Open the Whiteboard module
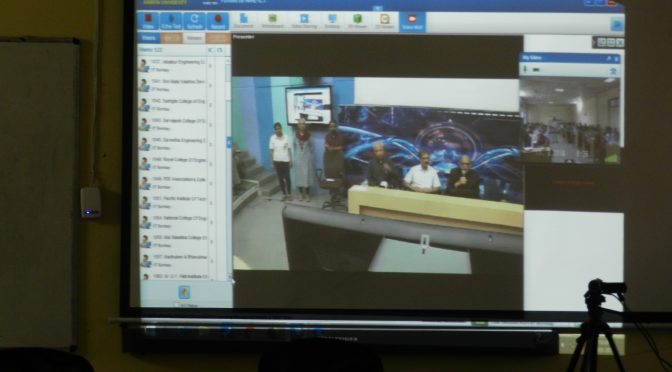The width and height of the screenshot is (672, 372). [x=273, y=21]
